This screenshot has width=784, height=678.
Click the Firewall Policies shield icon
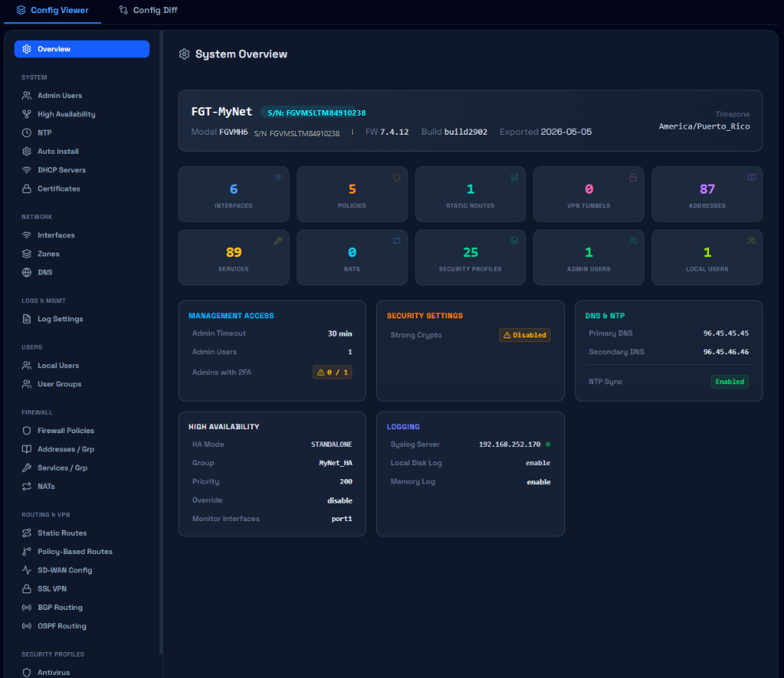click(27, 430)
